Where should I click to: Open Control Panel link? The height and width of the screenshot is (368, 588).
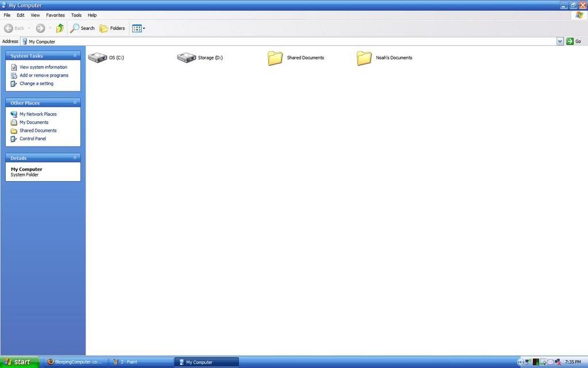click(33, 139)
